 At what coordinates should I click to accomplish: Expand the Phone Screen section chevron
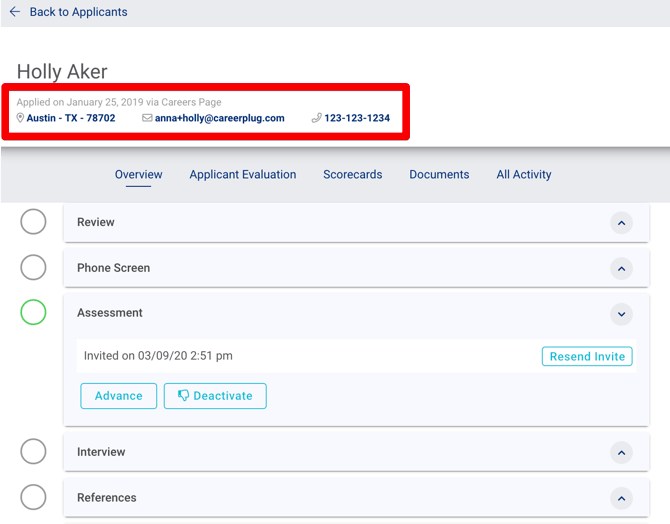[621, 268]
